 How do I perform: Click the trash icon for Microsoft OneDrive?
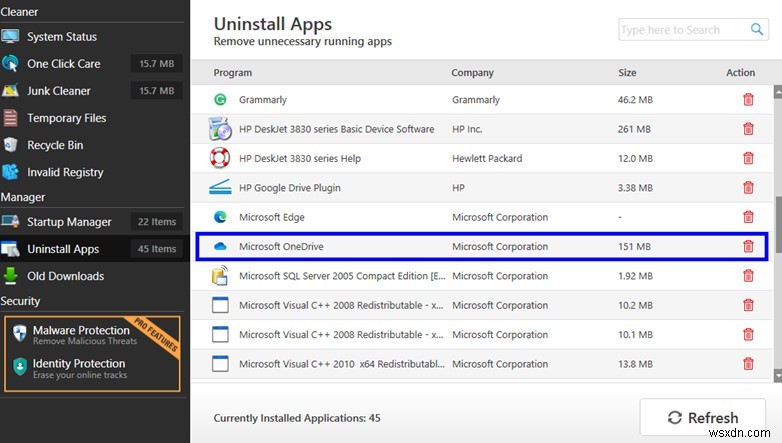pos(748,246)
